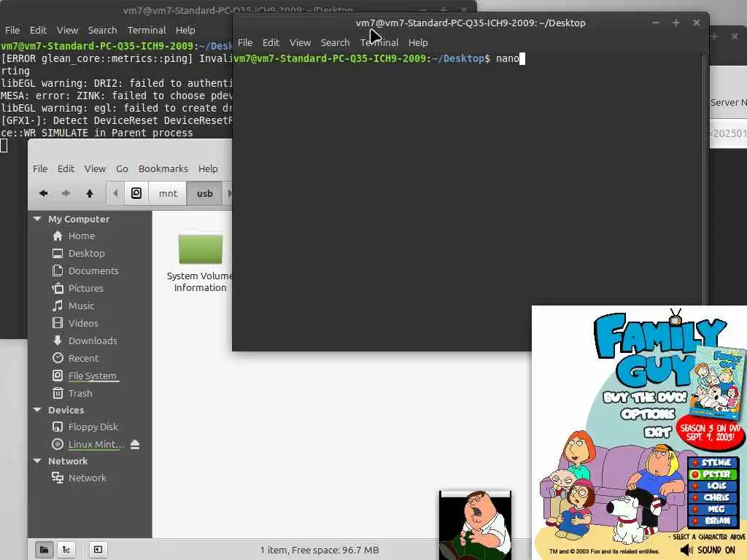
Task: Open front terminal File menu
Action: [245, 42]
